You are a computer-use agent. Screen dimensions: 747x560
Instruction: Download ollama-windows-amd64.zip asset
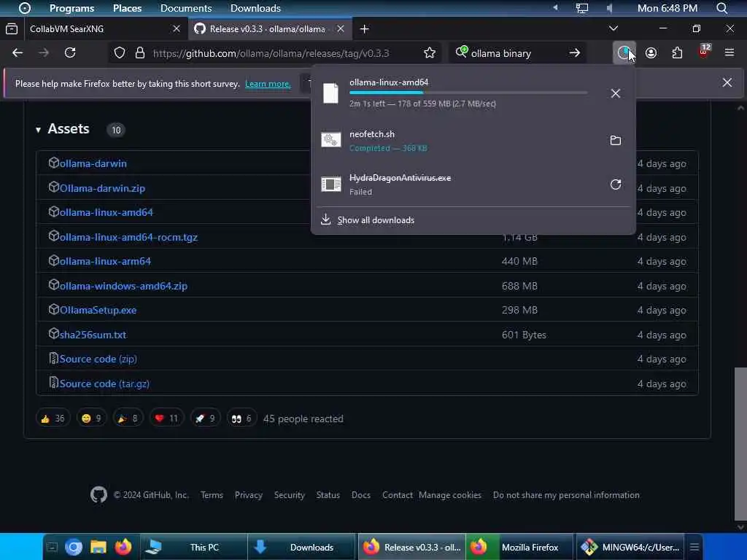[123, 286]
